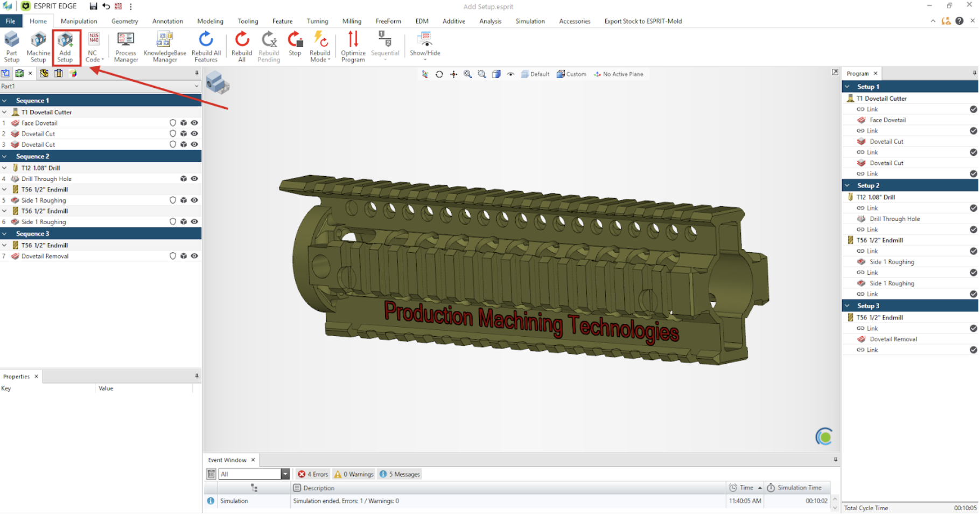Select Side 1 Roughing operation number 5
The height and width of the screenshot is (514, 980).
click(x=44, y=200)
